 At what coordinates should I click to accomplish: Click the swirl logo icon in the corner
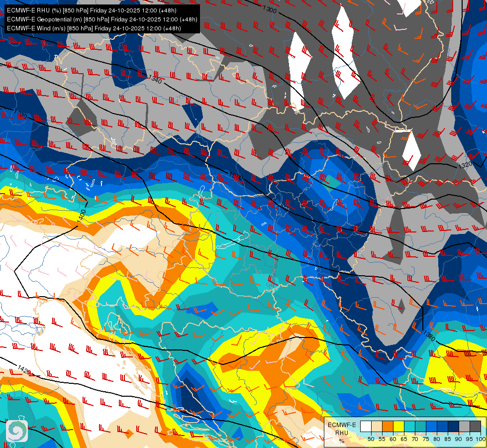point(17,431)
